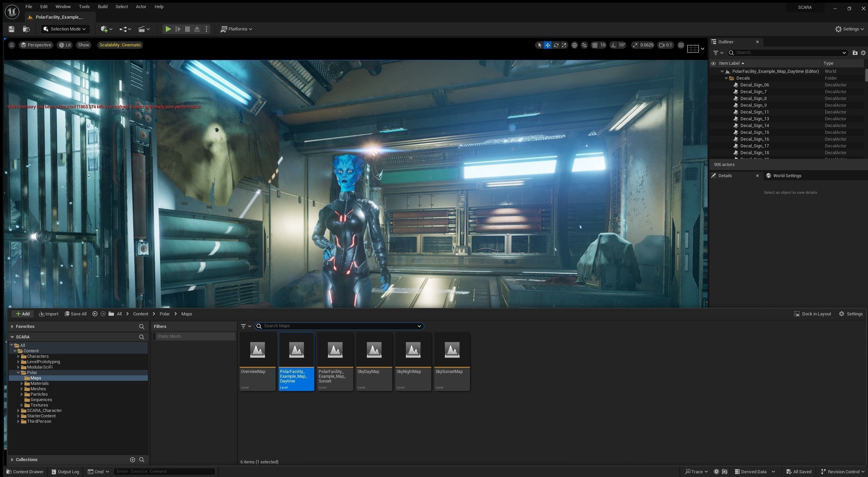The image size is (868, 477).
Task: Open viewport hamburger options menu
Action: tap(12, 45)
